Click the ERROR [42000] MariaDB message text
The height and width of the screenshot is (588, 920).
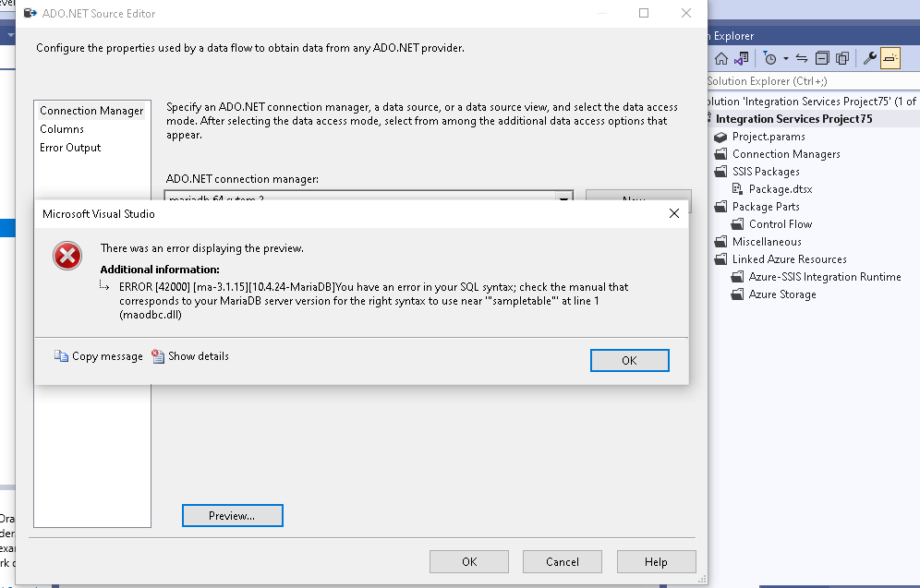pyautogui.click(x=373, y=301)
